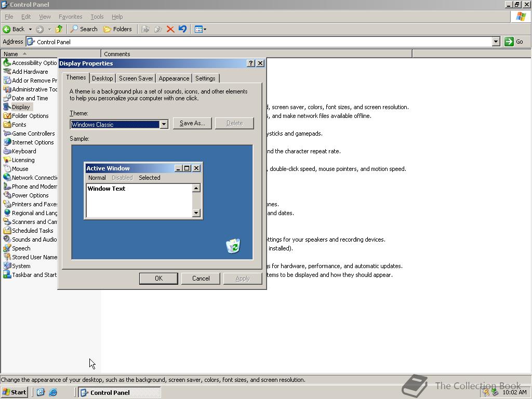The image size is (532, 399).
Task: Open the Licensing icon
Action: (x=7, y=160)
